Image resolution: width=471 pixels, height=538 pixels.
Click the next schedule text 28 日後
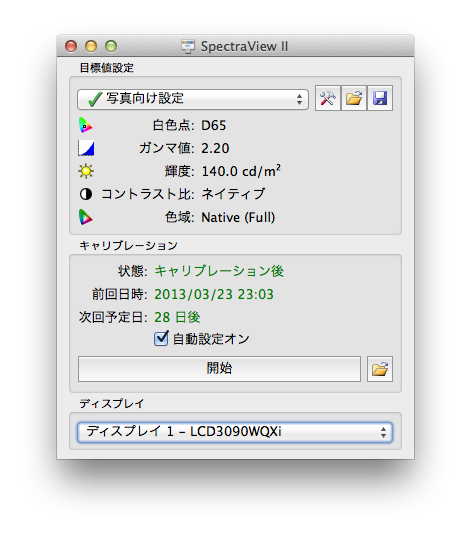(177, 317)
